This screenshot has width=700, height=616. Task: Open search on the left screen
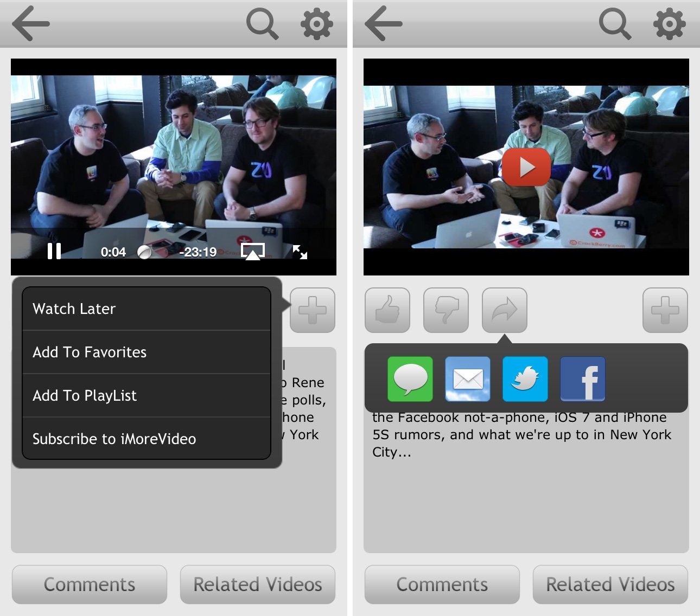tap(263, 24)
